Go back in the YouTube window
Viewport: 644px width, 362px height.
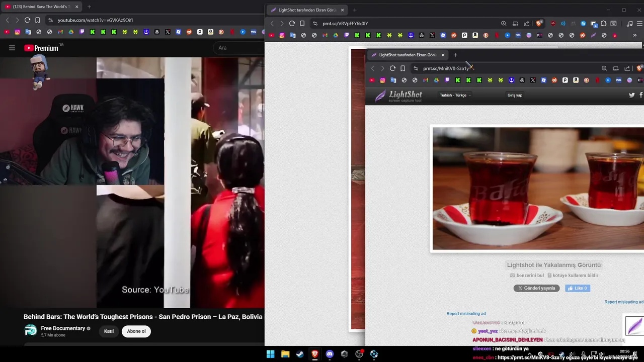pos(7,20)
